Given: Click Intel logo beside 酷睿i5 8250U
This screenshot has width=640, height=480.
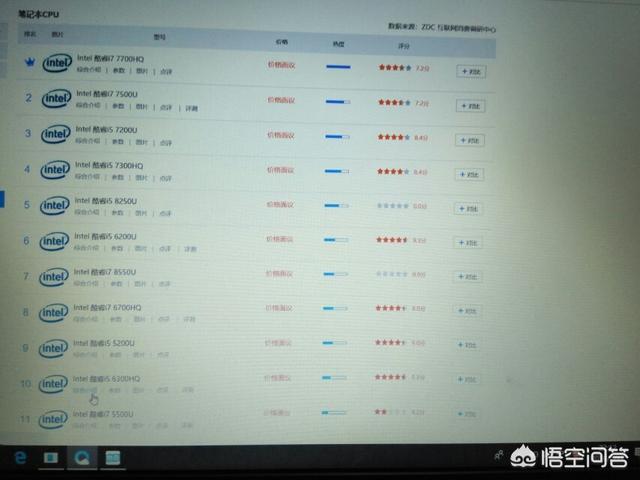Looking at the screenshot, I should [55, 205].
